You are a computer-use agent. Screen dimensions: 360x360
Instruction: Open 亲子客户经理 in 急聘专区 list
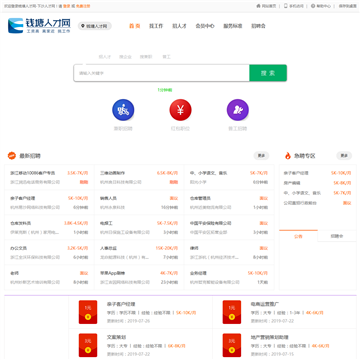point(296,173)
